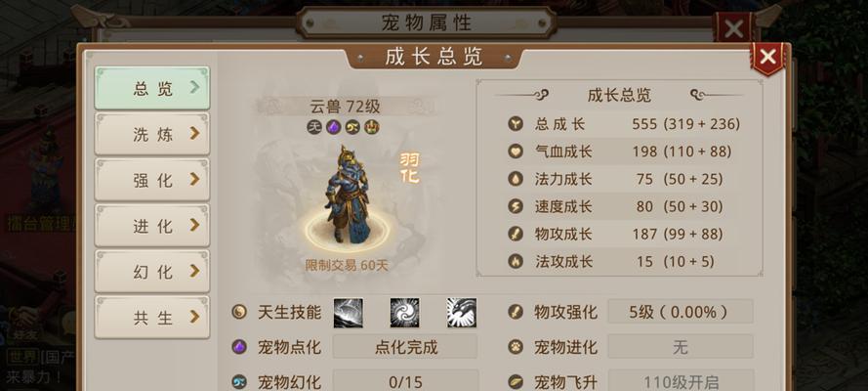Click the crown badge under pet name
The image size is (868, 391).
pos(371,127)
